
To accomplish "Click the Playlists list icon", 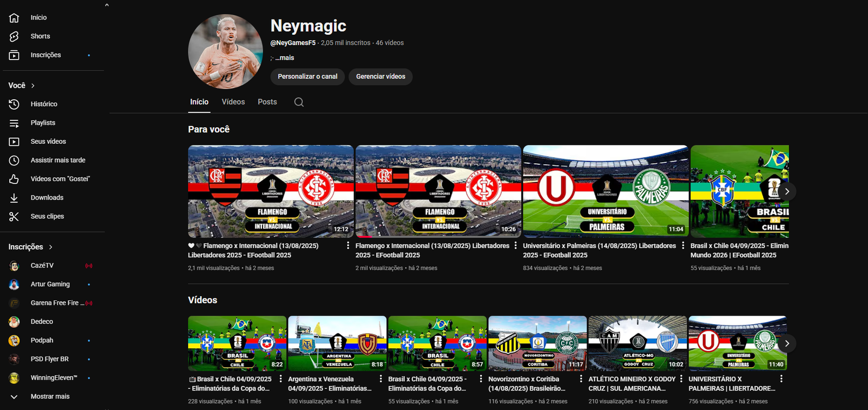I will coord(14,123).
